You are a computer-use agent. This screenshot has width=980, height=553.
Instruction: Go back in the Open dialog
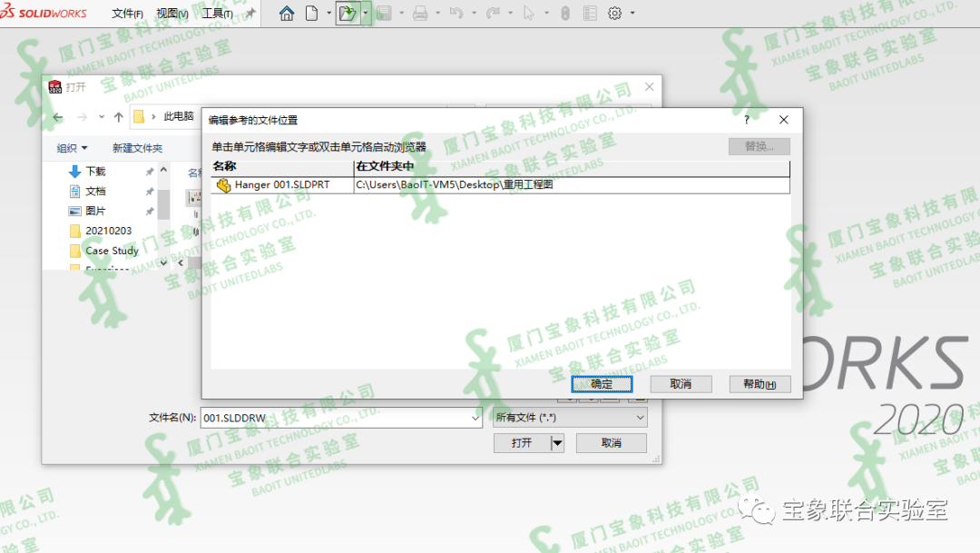pos(58,117)
